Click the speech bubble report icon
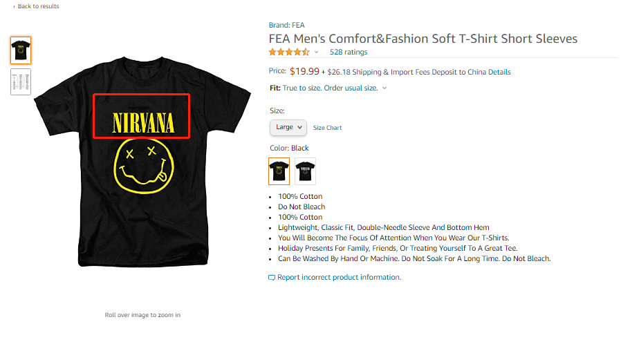Image resolution: width=621 pixels, height=364 pixels. (x=272, y=278)
